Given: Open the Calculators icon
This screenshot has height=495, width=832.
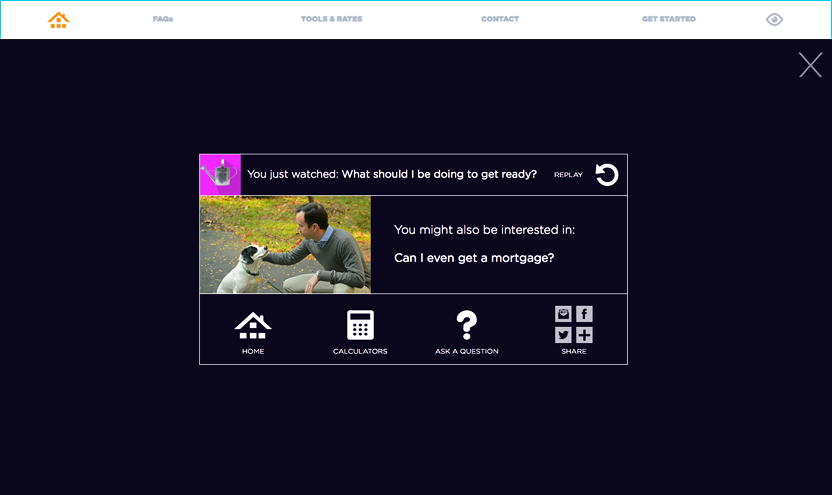Looking at the screenshot, I should tap(360, 325).
